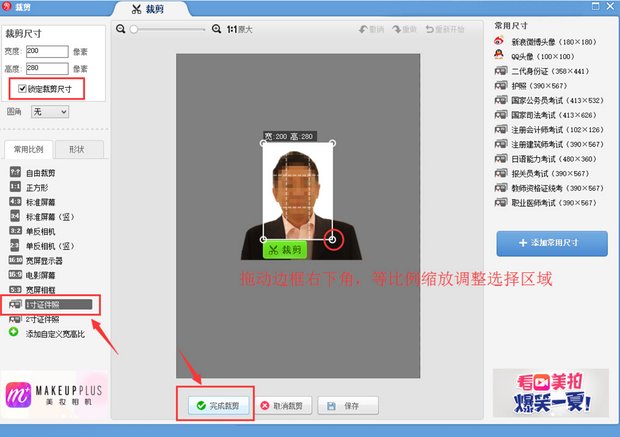
Task: Switch to 形状 tab
Action: click(x=77, y=149)
